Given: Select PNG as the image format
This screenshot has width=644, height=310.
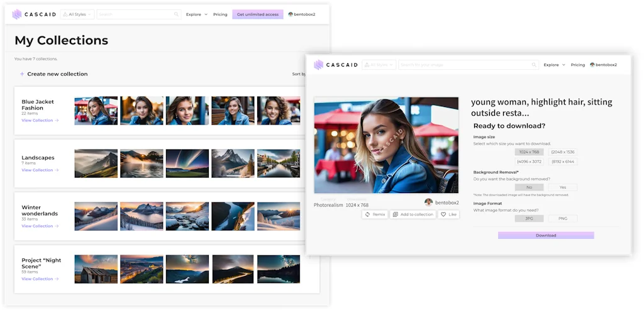Looking at the screenshot, I should (562, 219).
